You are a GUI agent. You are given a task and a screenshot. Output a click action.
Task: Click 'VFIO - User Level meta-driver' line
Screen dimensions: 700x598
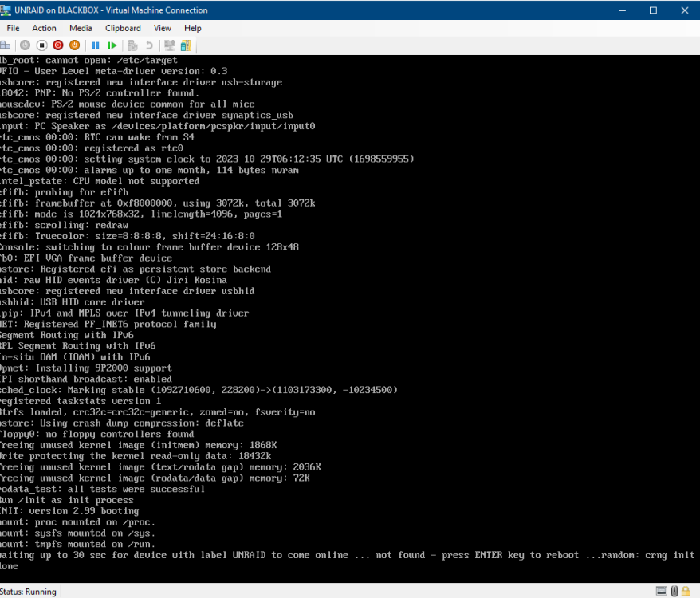[x=114, y=71]
